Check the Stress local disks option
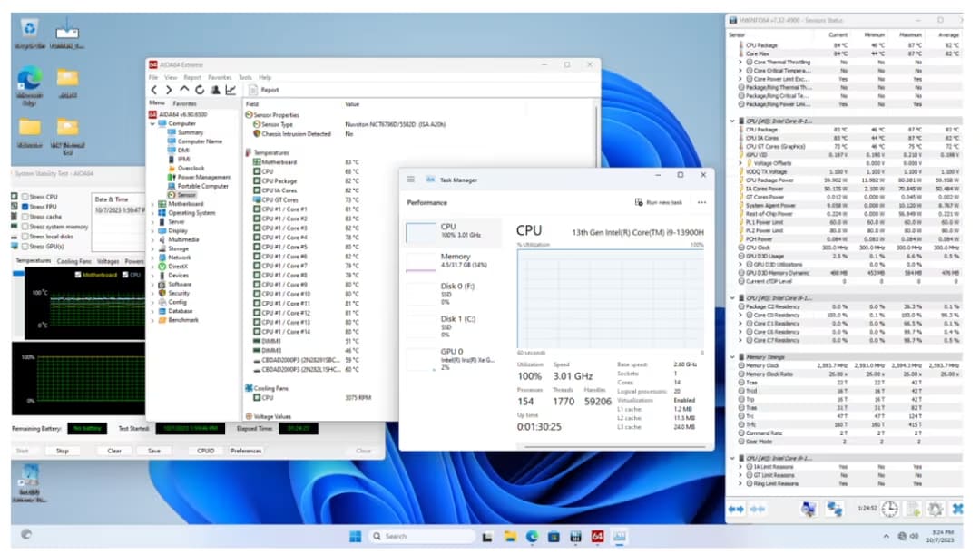980x554 pixels. 25,237
